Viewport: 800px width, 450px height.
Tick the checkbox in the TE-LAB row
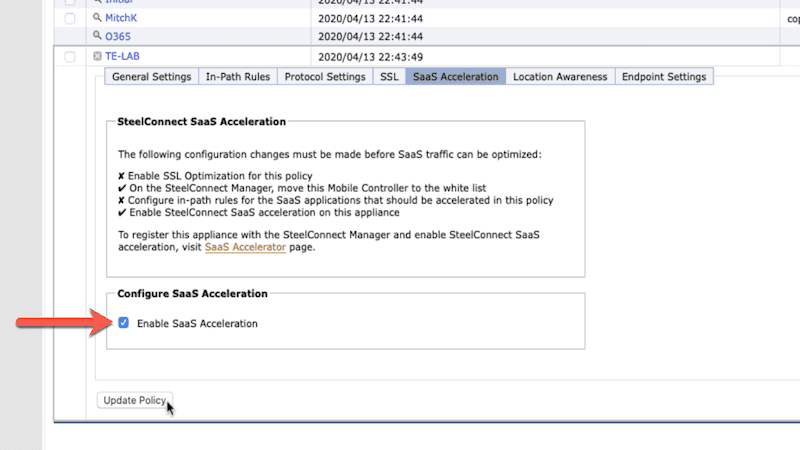coord(70,57)
